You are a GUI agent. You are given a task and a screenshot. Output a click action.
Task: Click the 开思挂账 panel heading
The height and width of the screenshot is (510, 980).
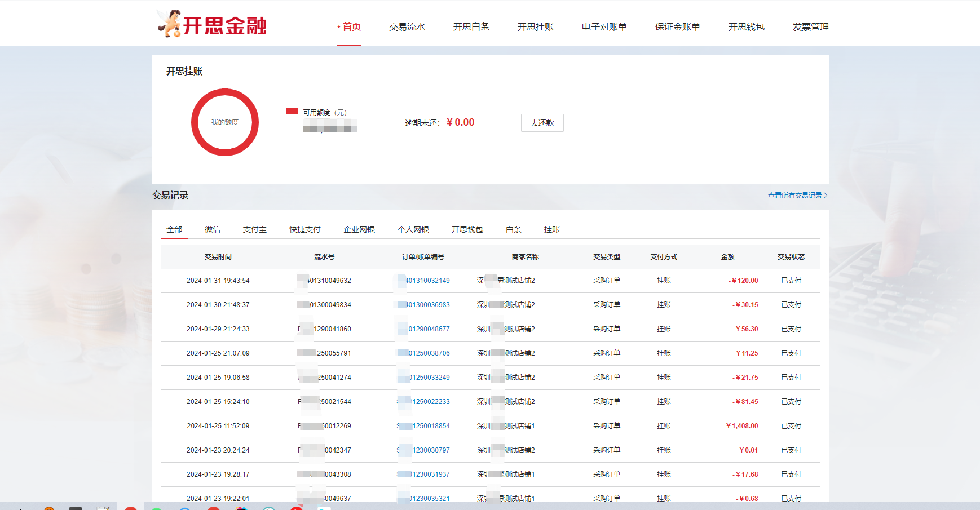click(x=184, y=71)
